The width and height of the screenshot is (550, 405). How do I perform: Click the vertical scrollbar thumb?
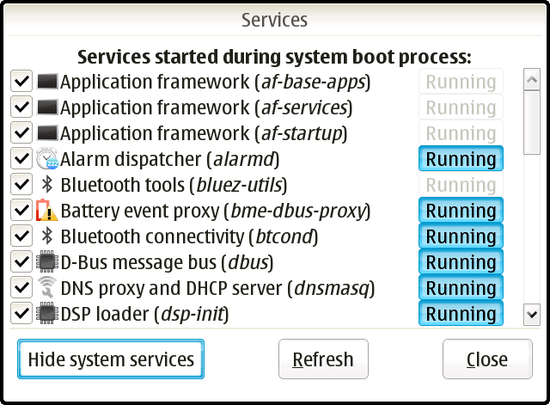tap(532, 122)
